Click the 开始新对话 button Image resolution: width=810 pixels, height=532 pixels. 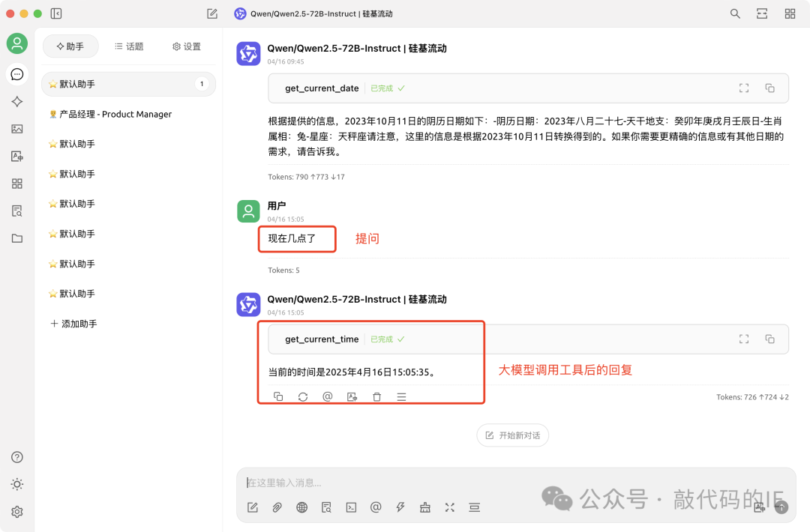pyautogui.click(x=512, y=435)
